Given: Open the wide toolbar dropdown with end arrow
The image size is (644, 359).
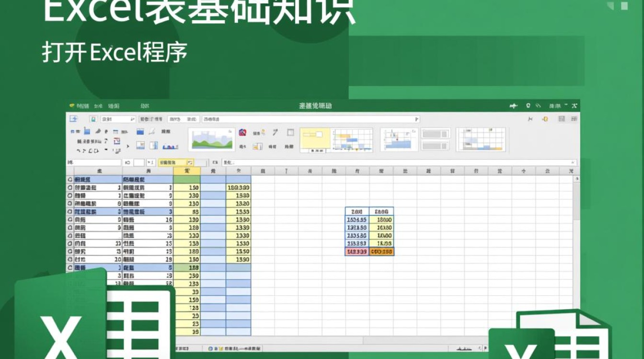Looking at the screenshot, I should 310,119.
